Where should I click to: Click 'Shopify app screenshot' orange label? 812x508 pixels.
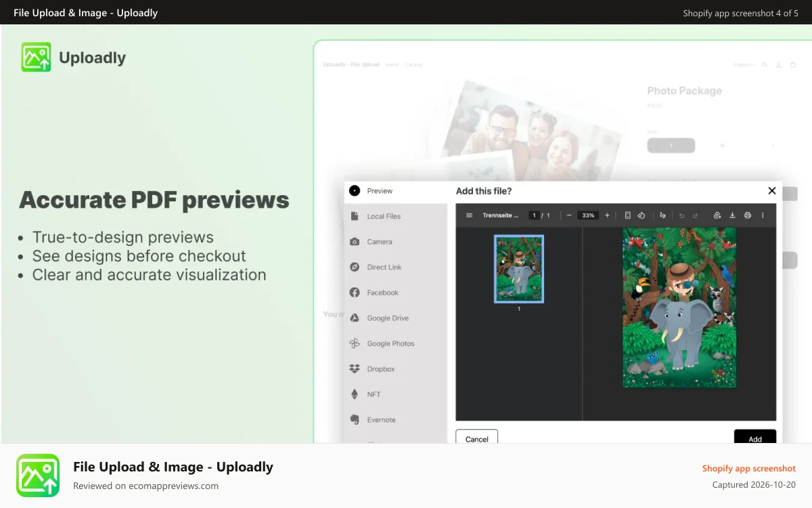coord(749,469)
